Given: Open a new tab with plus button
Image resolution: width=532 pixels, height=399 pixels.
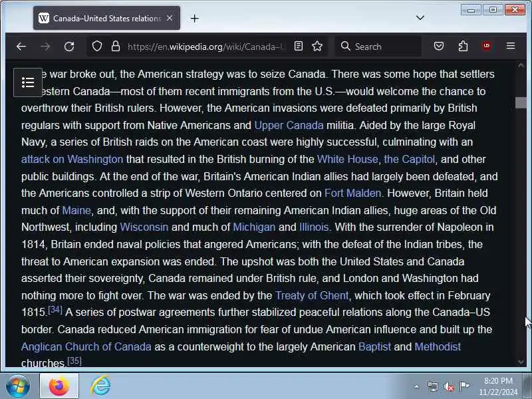Looking at the screenshot, I should pos(194,19).
